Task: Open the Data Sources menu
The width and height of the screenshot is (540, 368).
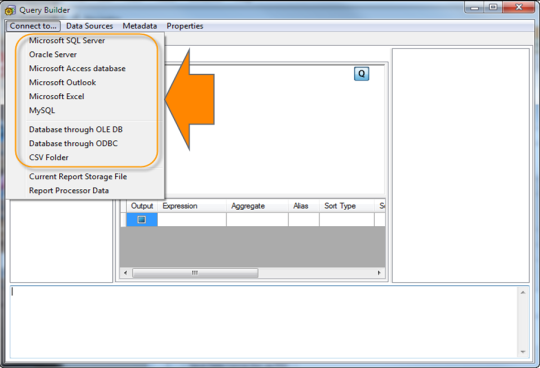Action: pos(90,26)
